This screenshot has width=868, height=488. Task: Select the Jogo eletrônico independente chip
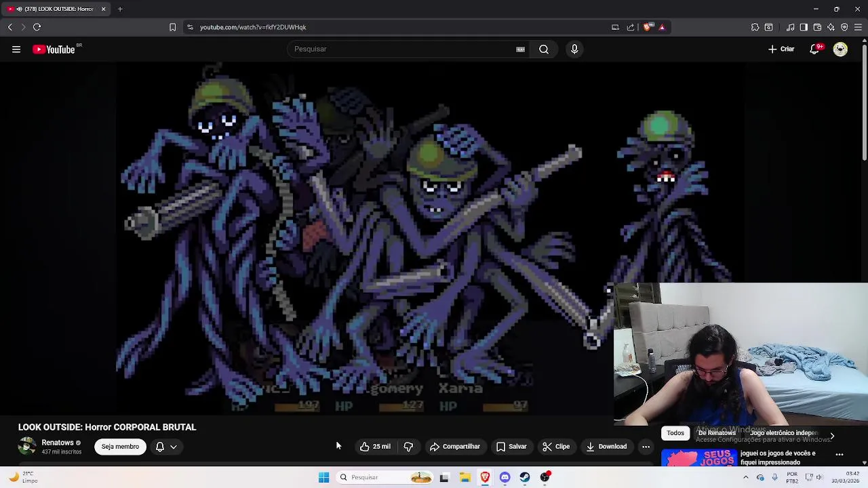click(x=783, y=433)
